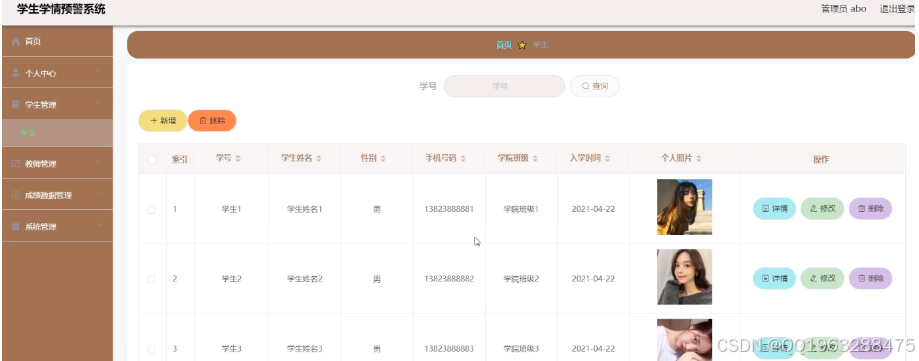Click 删除 in the 学生2 row
The width and height of the screenshot is (919, 361).
coord(870,278)
